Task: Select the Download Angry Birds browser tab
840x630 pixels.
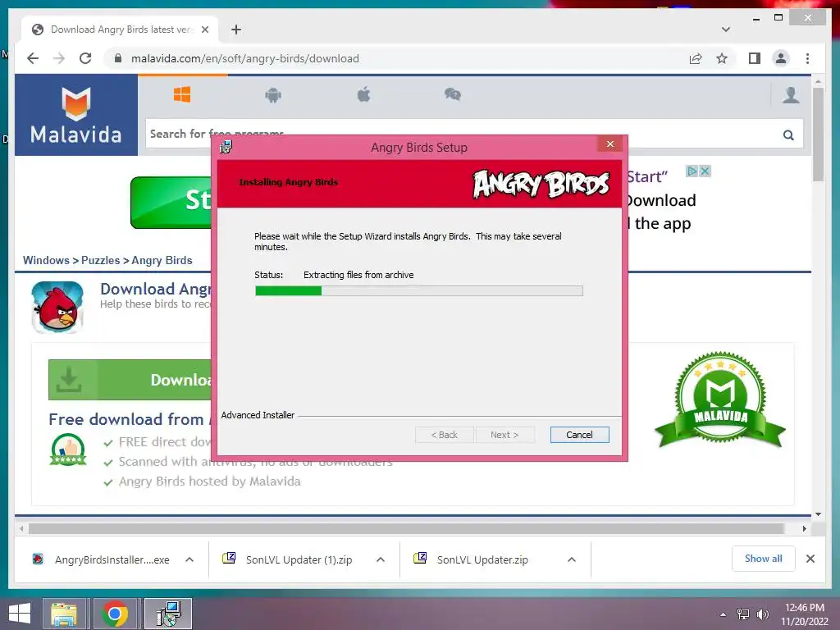Action: [x=120, y=30]
